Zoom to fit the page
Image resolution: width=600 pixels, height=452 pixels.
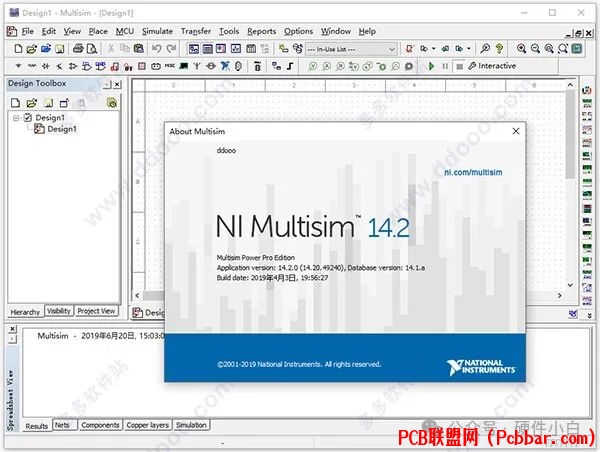click(x=563, y=49)
